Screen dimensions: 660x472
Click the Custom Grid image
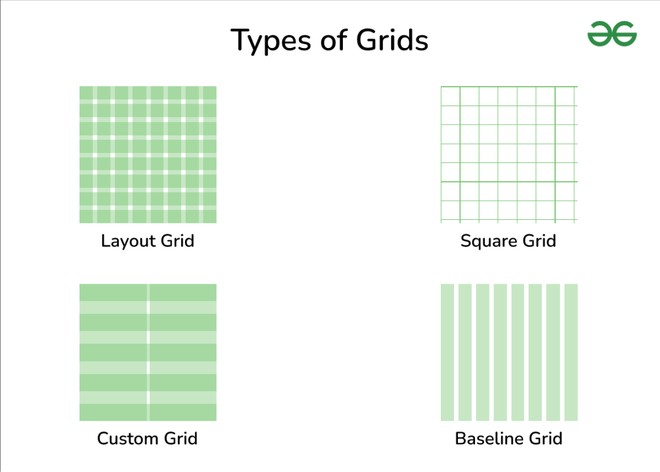coord(148,352)
